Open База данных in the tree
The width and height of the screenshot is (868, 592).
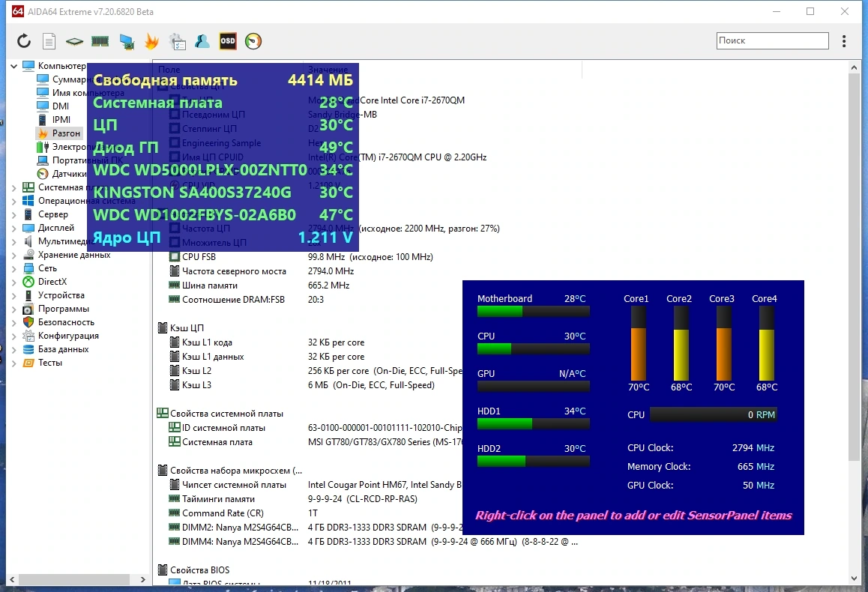pyautogui.click(x=63, y=349)
